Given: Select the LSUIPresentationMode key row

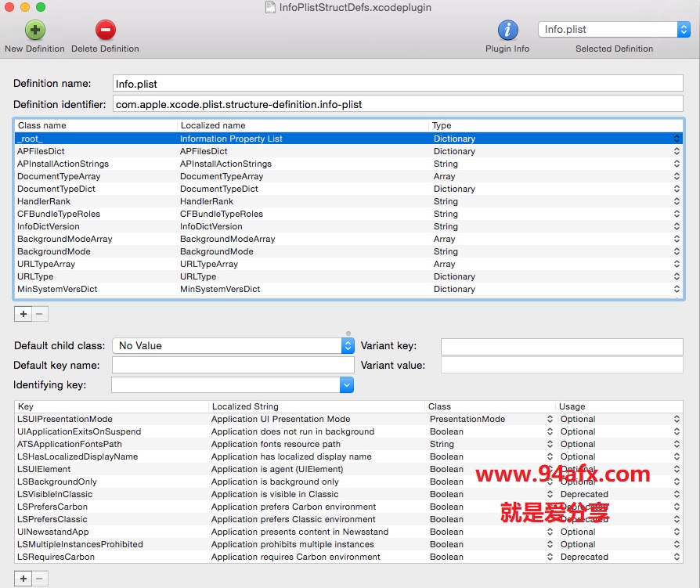Looking at the screenshot, I should 348,419.
